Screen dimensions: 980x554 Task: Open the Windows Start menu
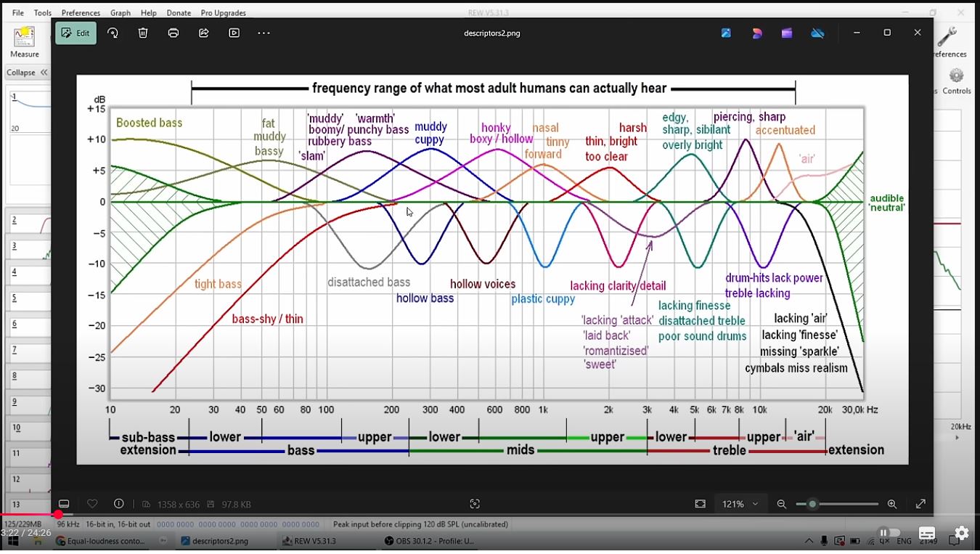pyautogui.click(x=13, y=541)
